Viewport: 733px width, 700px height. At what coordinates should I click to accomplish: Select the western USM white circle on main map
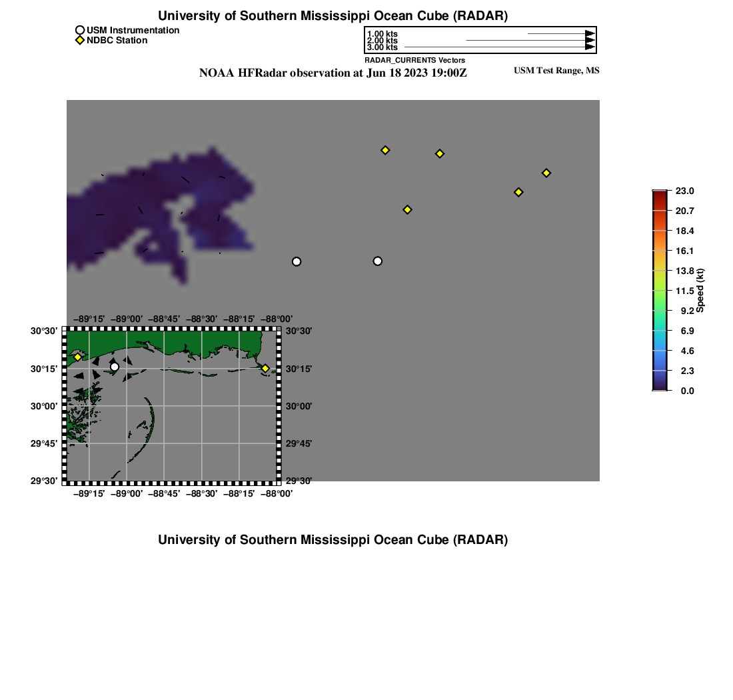pyautogui.click(x=297, y=261)
